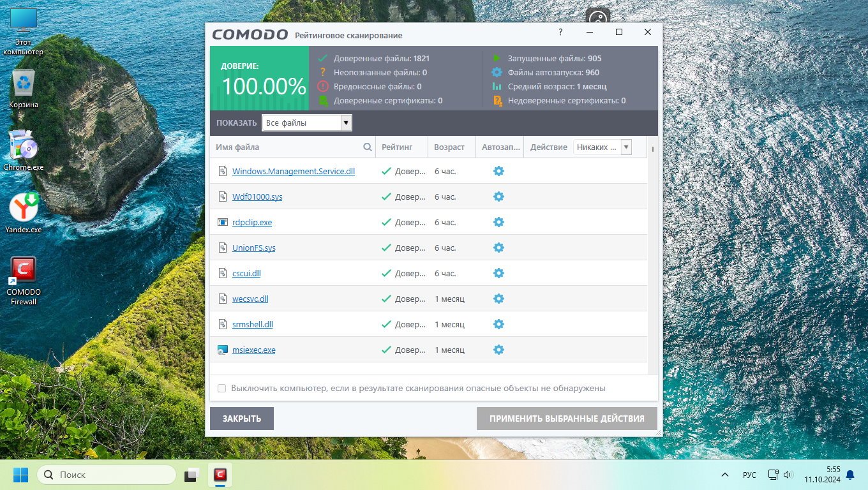Click the gear icon in the srmshell.dll row
868x490 pixels.
pyautogui.click(x=498, y=324)
